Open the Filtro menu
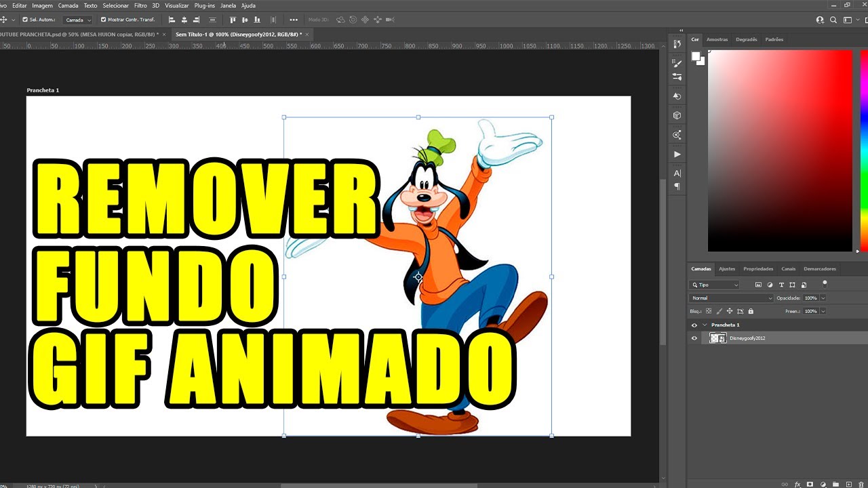Screen dimensions: 868x488 click(140, 5)
